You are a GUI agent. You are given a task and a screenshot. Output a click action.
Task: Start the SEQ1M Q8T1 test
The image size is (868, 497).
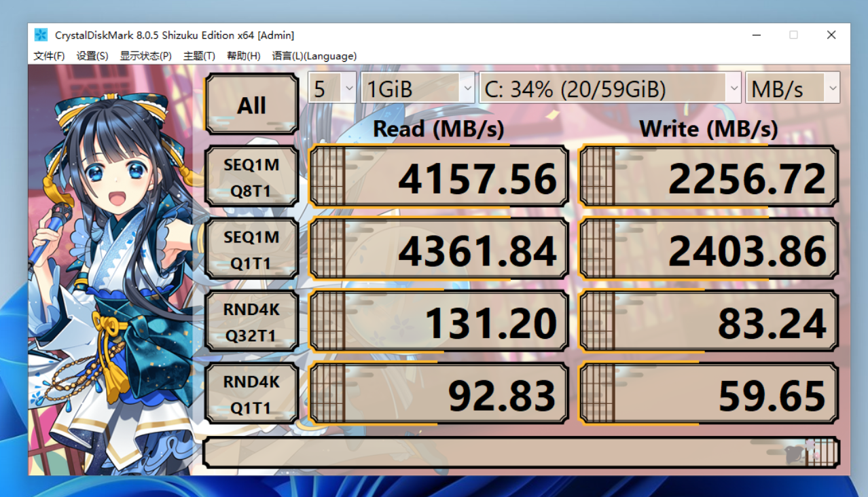(252, 177)
